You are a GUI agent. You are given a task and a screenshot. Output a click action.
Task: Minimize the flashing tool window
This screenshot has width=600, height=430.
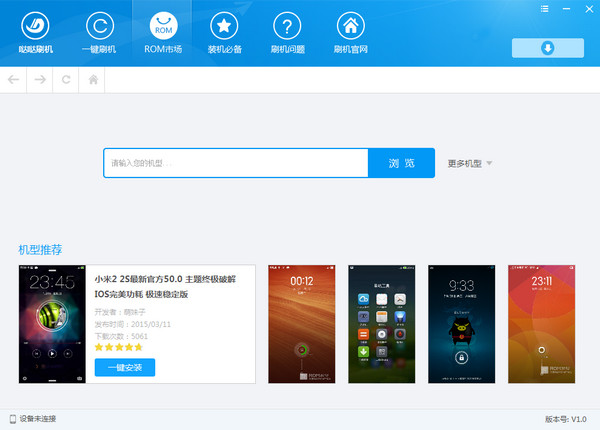point(566,9)
